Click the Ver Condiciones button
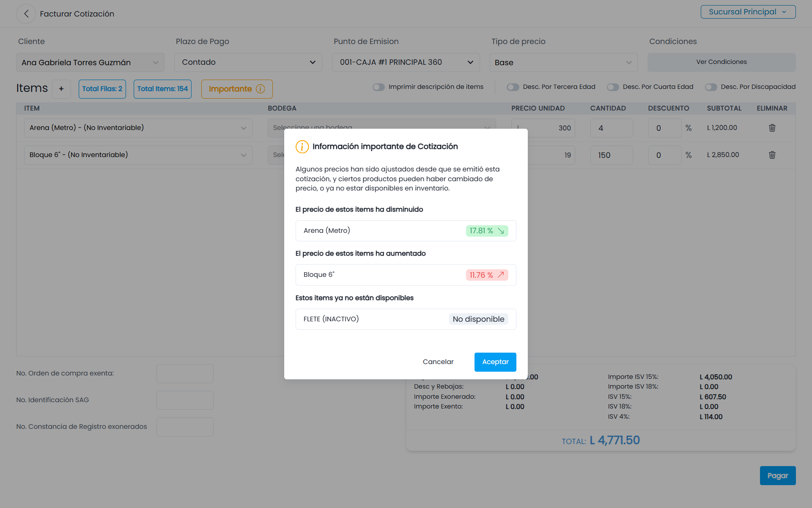 [x=721, y=62]
